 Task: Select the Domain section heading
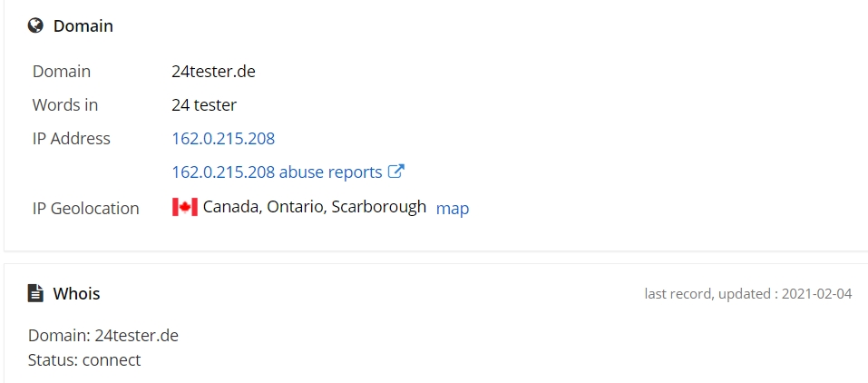point(83,26)
